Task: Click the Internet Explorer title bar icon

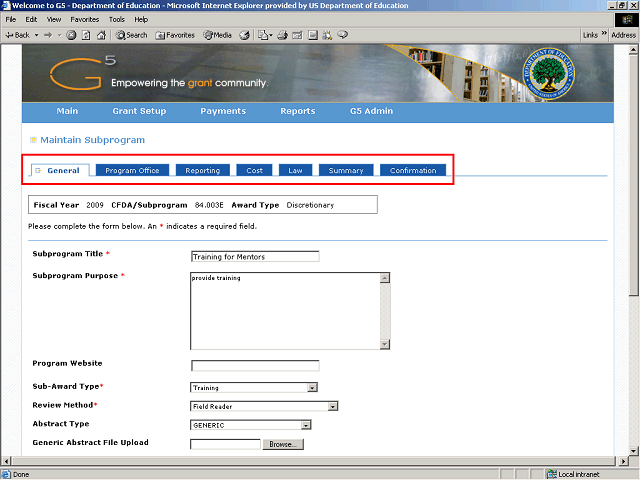Action: pos(6,5)
